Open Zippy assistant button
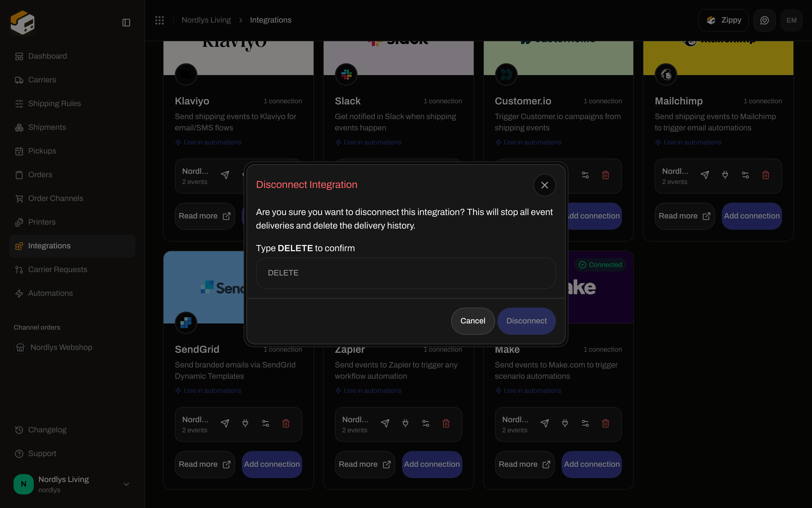 click(x=723, y=20)
